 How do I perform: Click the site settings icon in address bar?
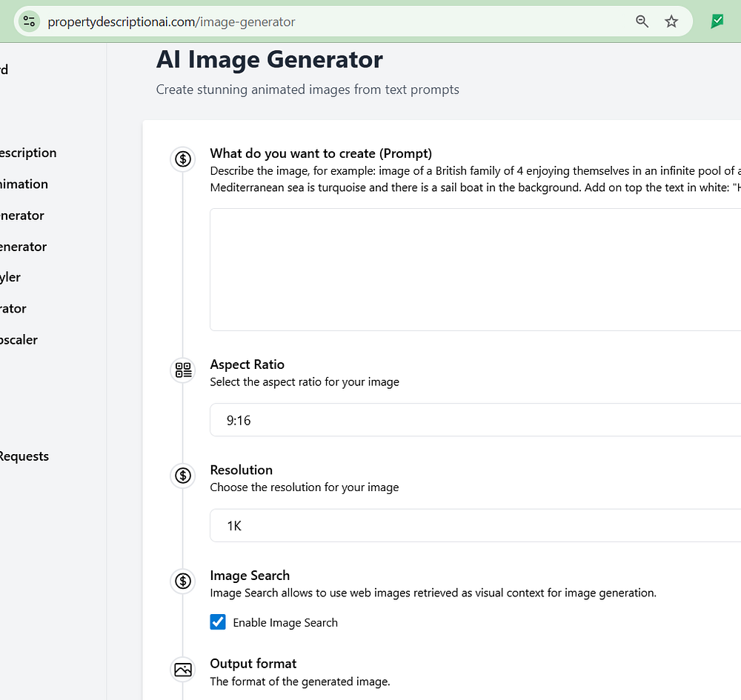click(x=30, y=21)
